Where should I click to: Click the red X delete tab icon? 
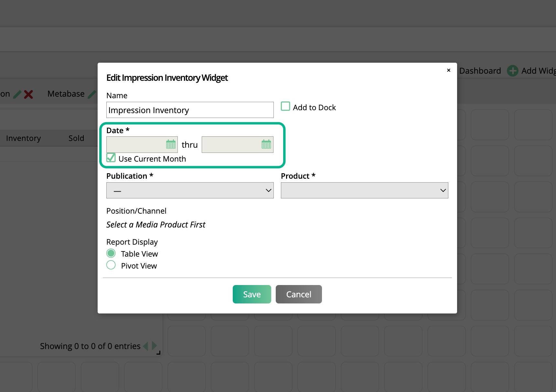click(x=28, y=94)
